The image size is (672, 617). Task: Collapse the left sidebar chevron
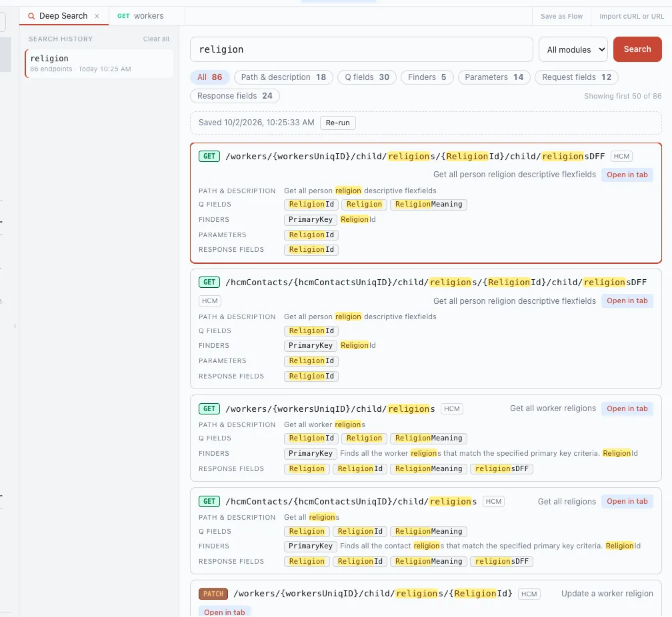tap(15, 326)
